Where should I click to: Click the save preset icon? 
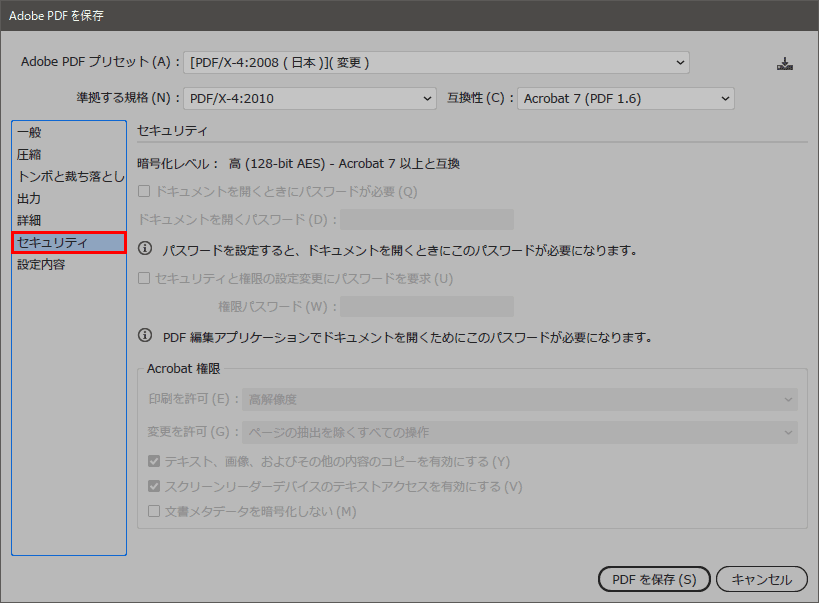click(x=785, y=64)
